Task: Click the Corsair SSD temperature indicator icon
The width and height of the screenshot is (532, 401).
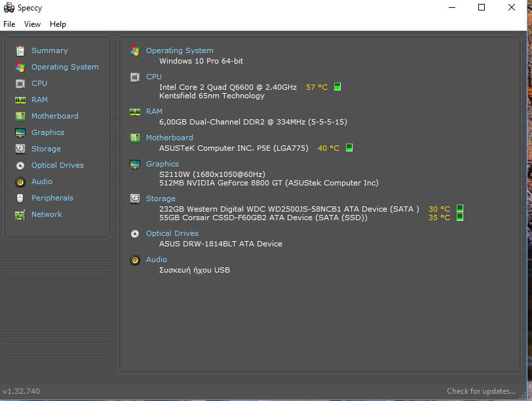Action: [x=460, y=217]
